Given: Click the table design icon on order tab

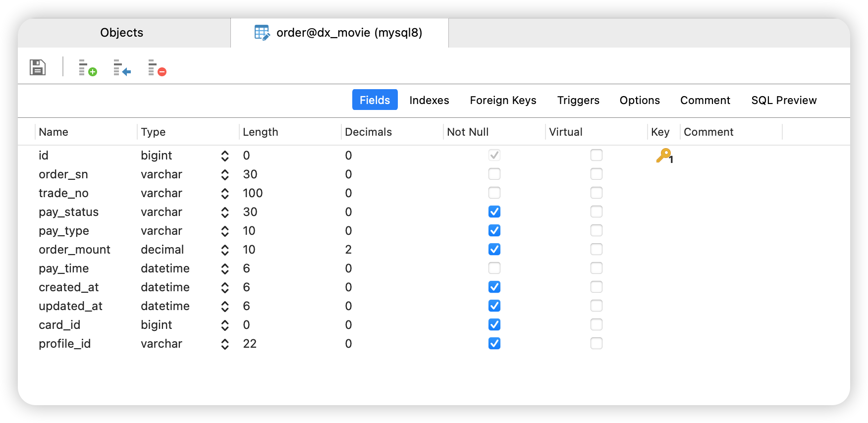Looking at the screenshot, I should click(x=262, y=33).
